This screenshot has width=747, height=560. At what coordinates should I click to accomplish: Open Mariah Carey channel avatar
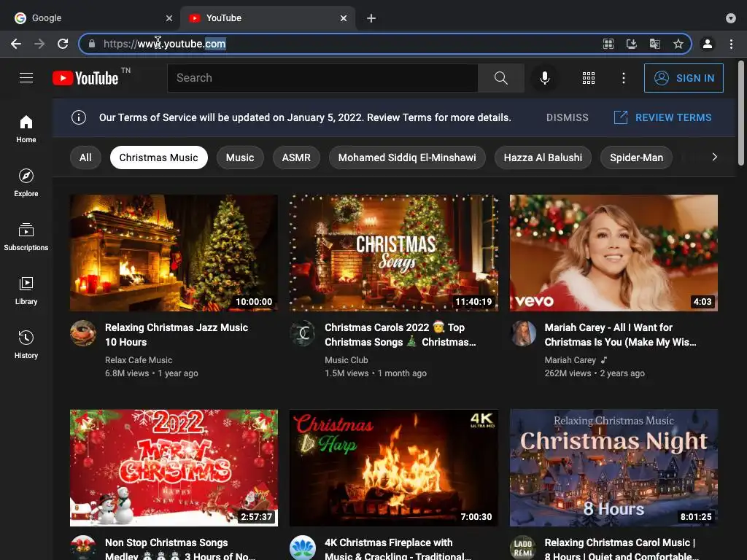point(523,332)
